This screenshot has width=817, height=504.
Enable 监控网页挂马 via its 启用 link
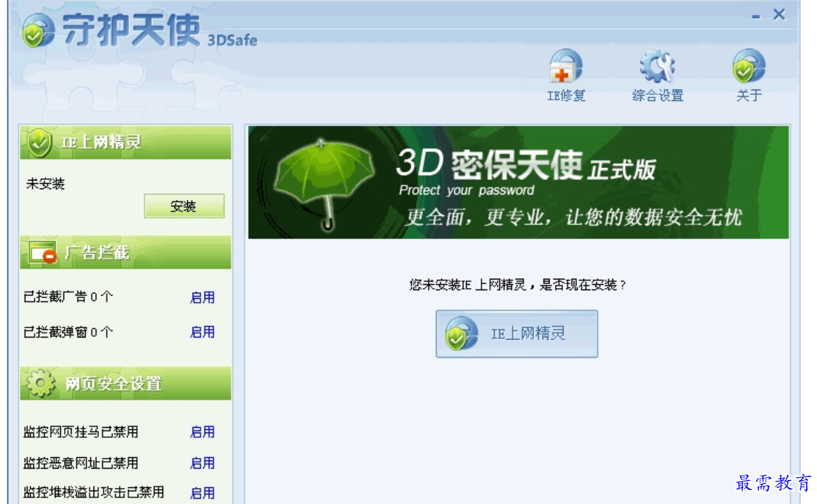tap(203, 432)
